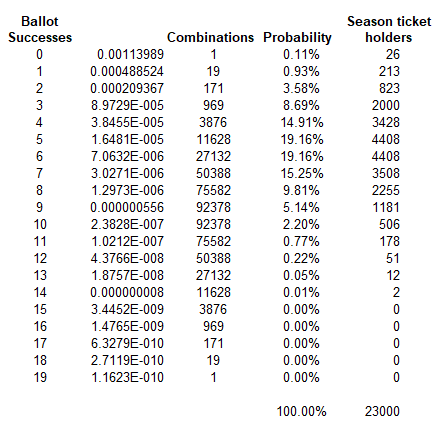The image size is (441, 431).
Task: Click the Combinations column header
Action: coord(210,37)
